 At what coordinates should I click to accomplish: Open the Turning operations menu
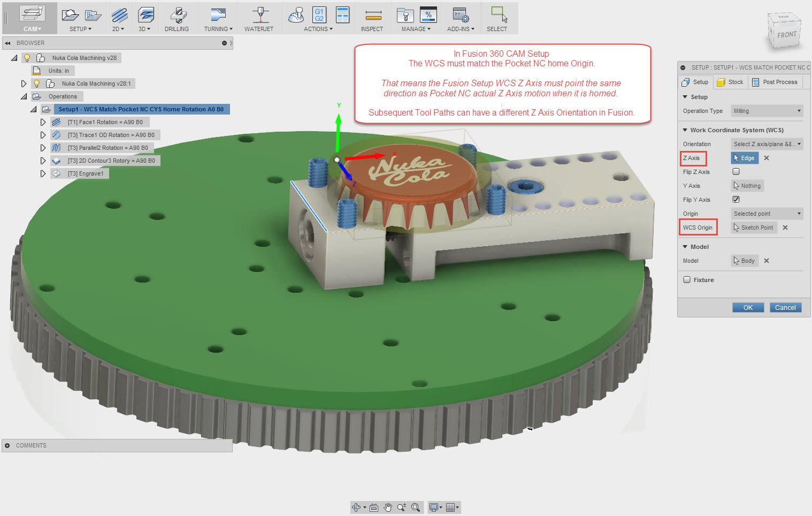(218, 19)
